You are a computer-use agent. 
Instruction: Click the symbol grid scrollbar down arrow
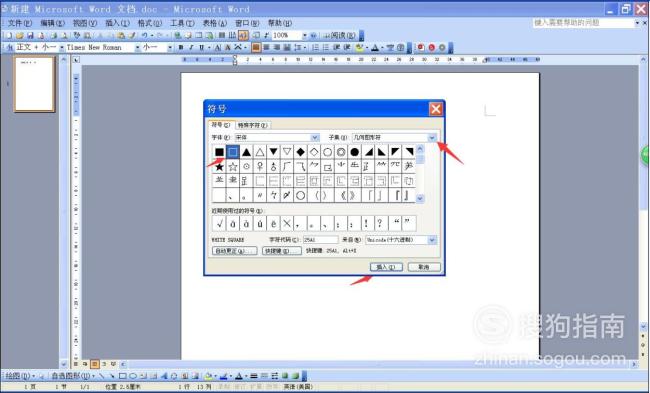click(x=420, y=199)
